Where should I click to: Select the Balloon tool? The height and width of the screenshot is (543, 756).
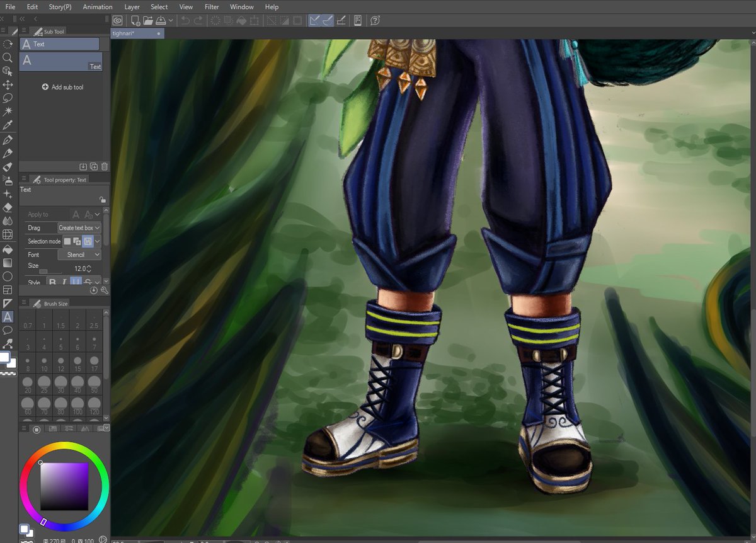click(8, 330)
